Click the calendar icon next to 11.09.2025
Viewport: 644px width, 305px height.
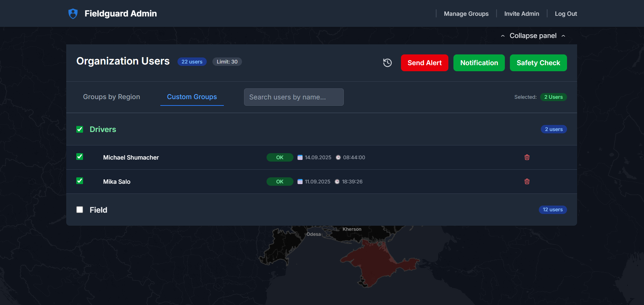point(299,181)
